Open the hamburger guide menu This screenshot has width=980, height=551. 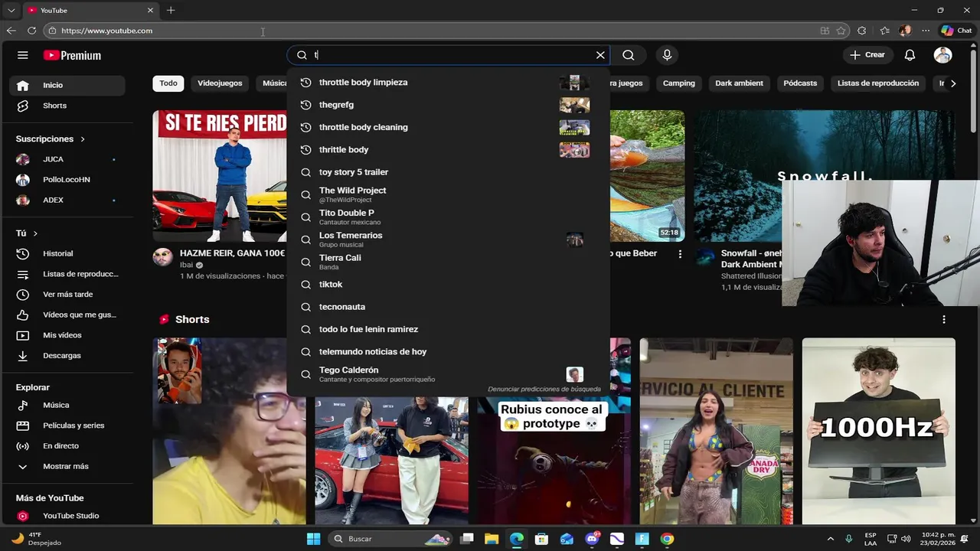tap(23, 55)
